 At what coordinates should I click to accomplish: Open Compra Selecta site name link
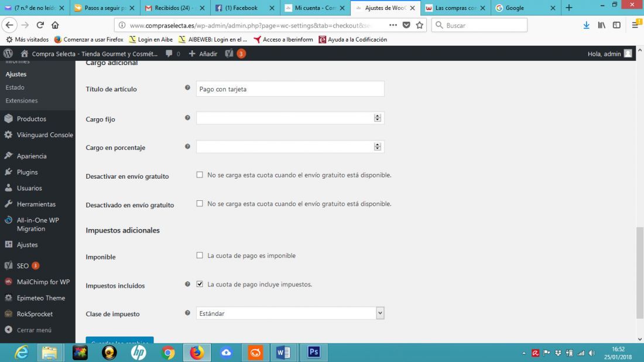point(90,53)
